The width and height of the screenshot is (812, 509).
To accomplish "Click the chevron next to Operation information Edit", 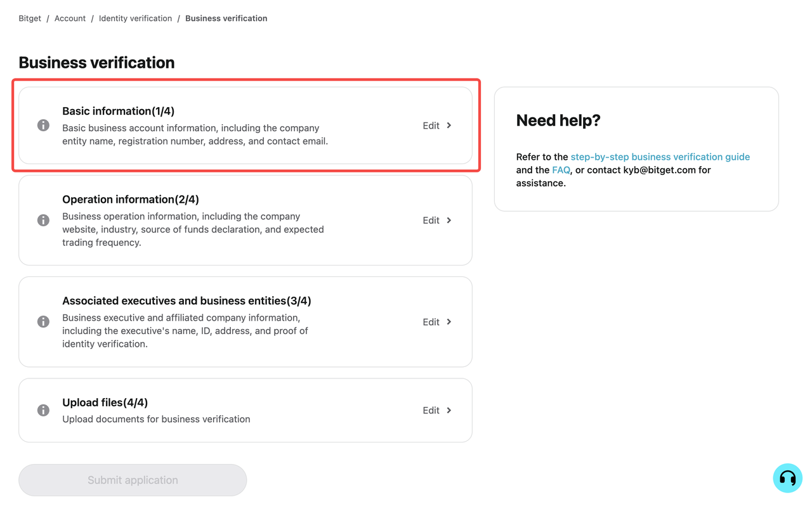I will coord(449,220).
